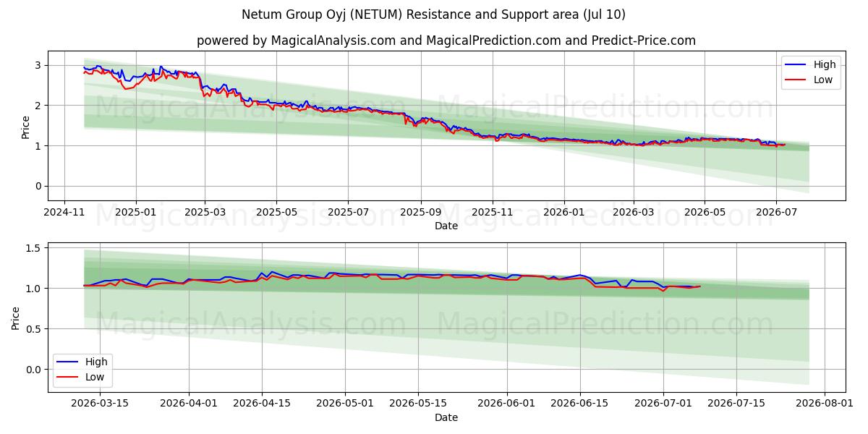Screen dimensions: 868x434
Task: Click the 'Date' x-axis label under the top chart
Action: point(446,226)
